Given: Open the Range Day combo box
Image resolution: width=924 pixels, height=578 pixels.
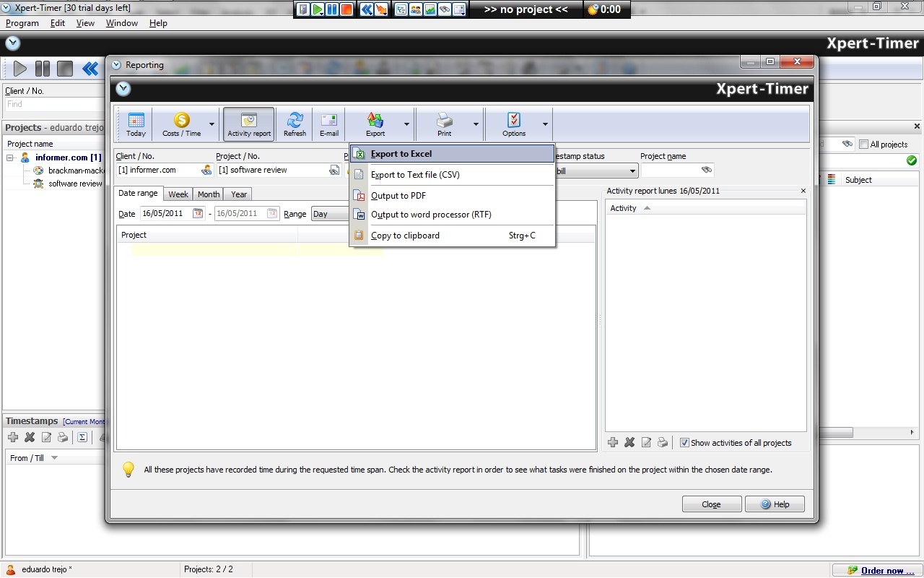Looking at the screenshot, I should coord(331,214).
